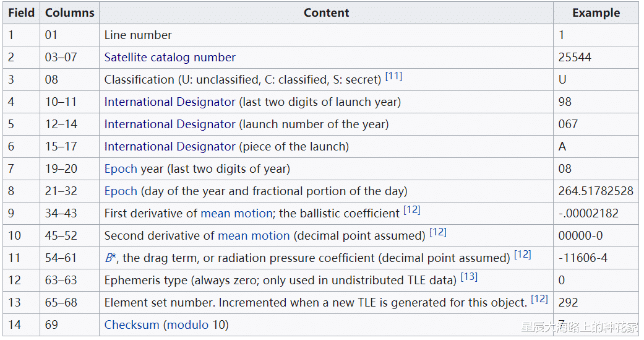Open citation [12] after ballistic coefficient

(x=411, y=211)
